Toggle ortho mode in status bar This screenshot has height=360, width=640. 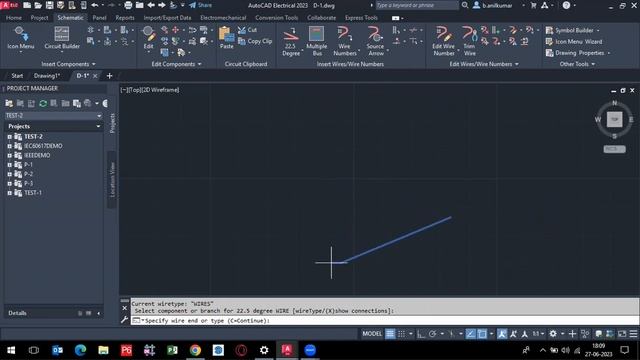click(421, 334)
